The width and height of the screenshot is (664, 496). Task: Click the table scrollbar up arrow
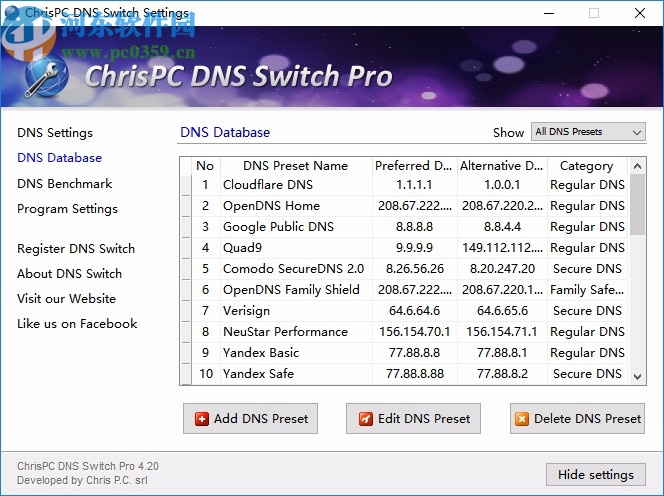click(637, 166)
